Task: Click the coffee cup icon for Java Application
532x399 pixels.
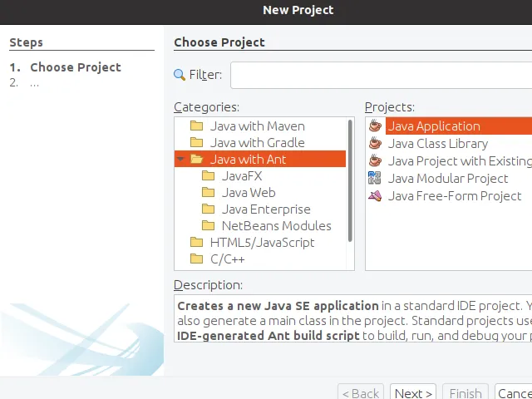Action: click(x=375, y=126)
